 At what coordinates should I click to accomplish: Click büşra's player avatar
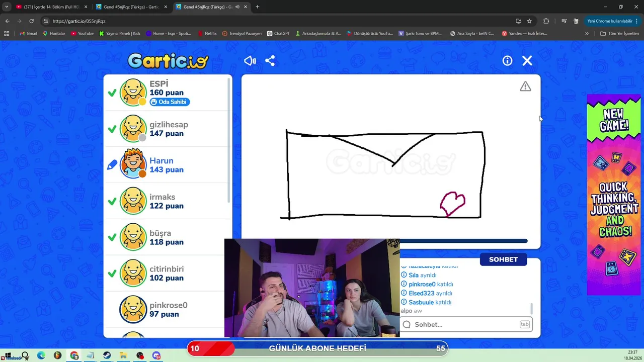coord(133,237)
